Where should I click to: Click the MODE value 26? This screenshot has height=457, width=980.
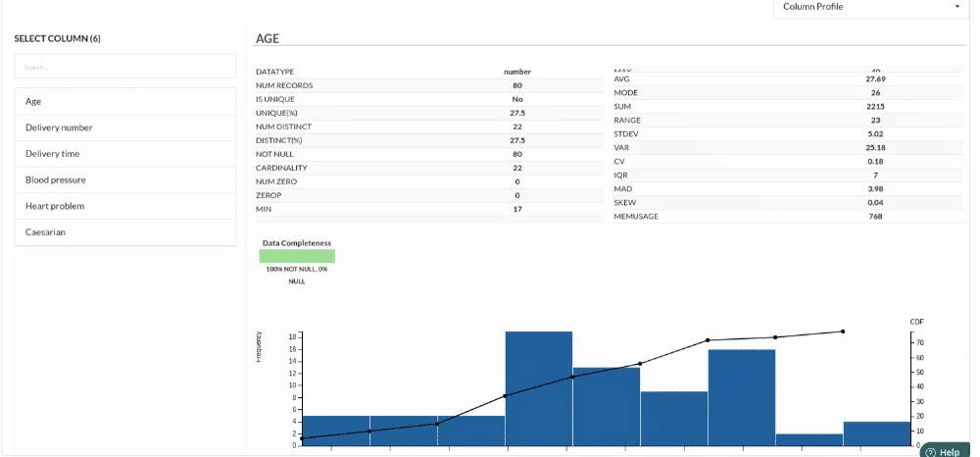click(875, 92)
